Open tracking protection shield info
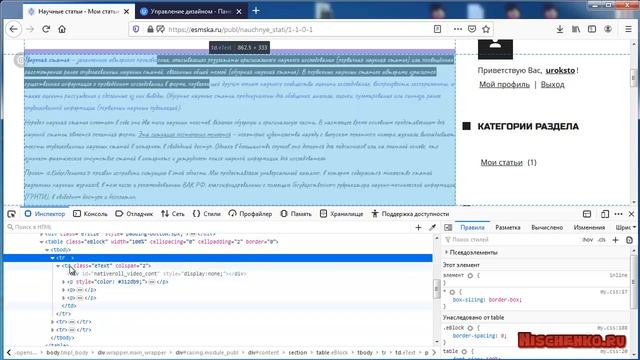Viewport: 640px width, 360px height. click(x=136, y=29)
